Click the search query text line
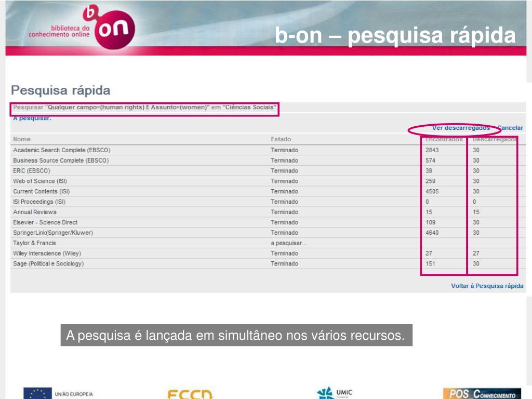532x399 pixels. 144,107
